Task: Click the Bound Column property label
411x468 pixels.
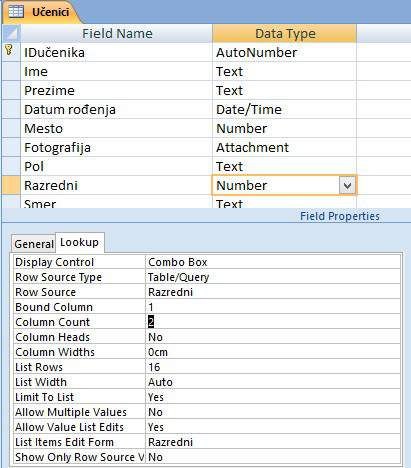Action: tap(79, 307)
